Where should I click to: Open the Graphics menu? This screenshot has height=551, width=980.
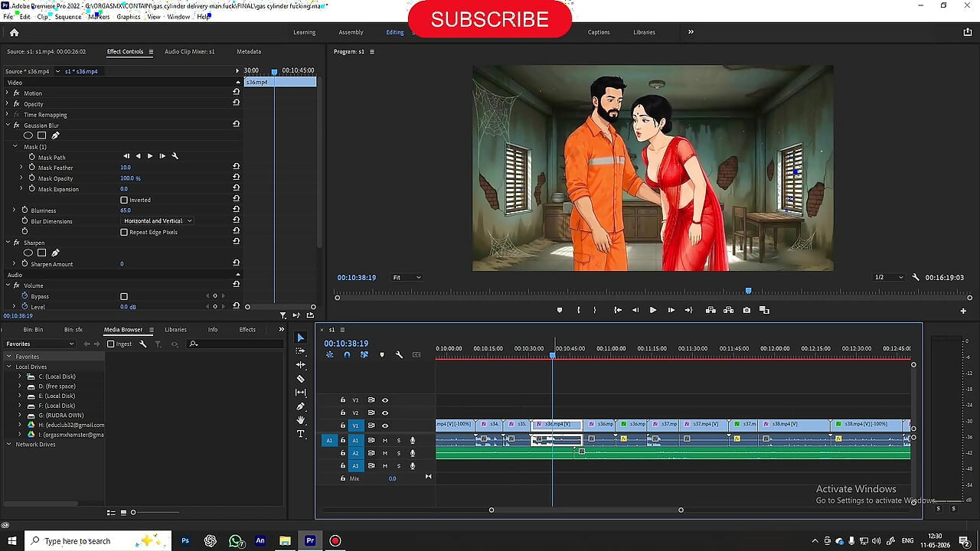click(129, 16)
